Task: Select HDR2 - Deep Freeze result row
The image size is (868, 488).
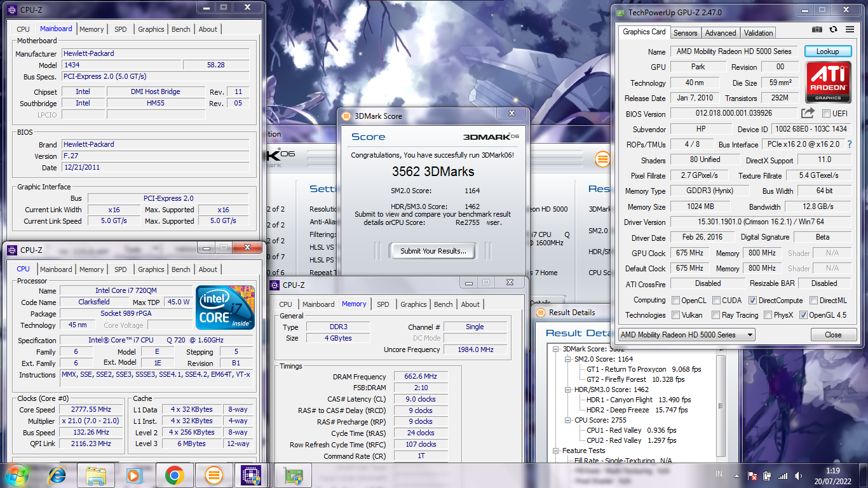Action: (x=637, y=410)
